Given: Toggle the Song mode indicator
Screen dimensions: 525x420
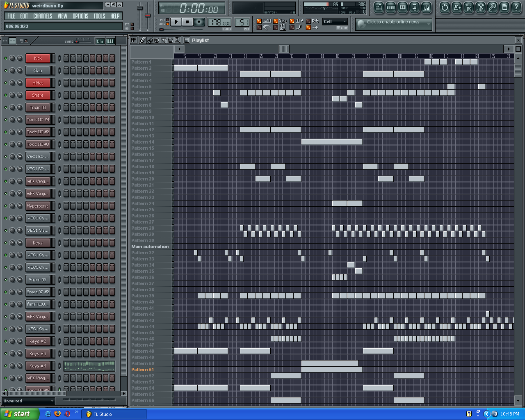Looking at the screenshot, I should point(167,24).
